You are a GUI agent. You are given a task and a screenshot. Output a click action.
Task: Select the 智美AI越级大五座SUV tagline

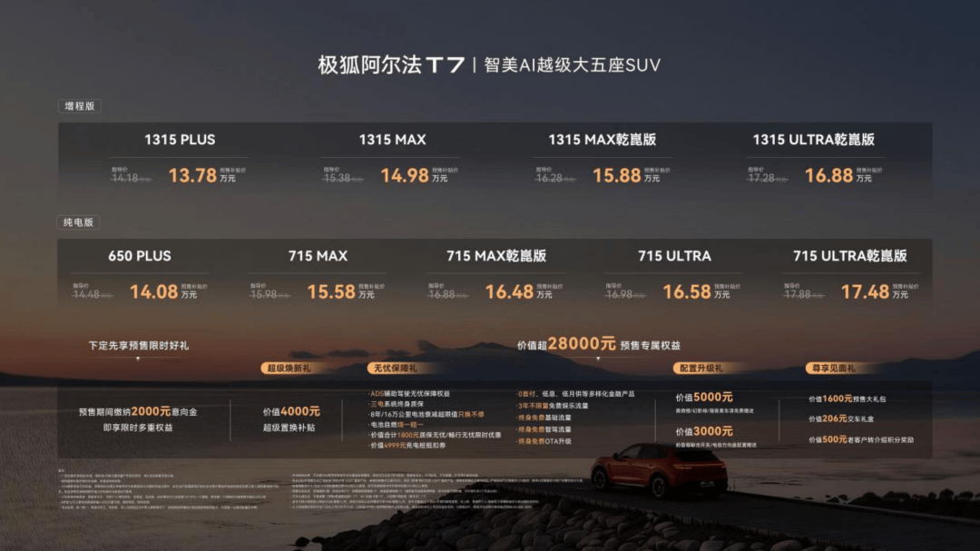pyautogui.click(x=572, y=65)
